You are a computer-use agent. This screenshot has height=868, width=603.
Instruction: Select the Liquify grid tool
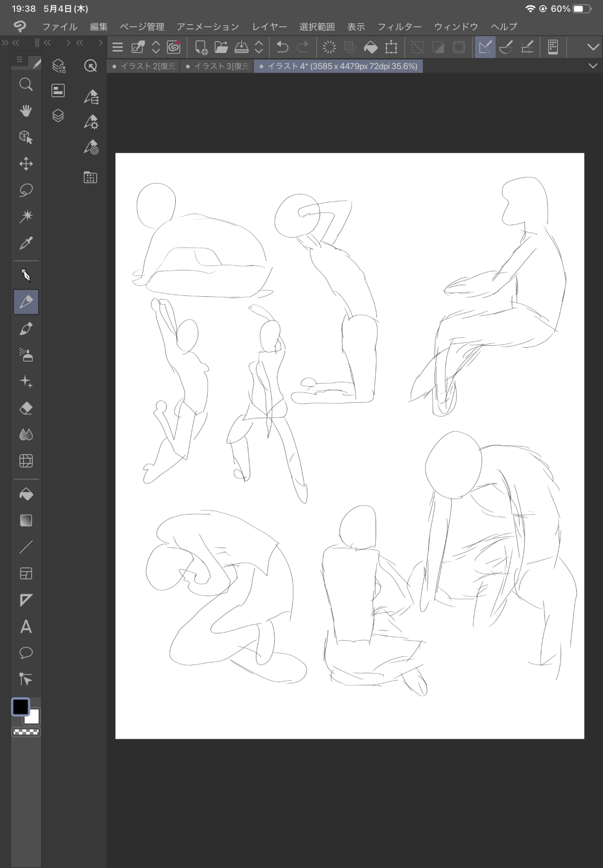26,461
